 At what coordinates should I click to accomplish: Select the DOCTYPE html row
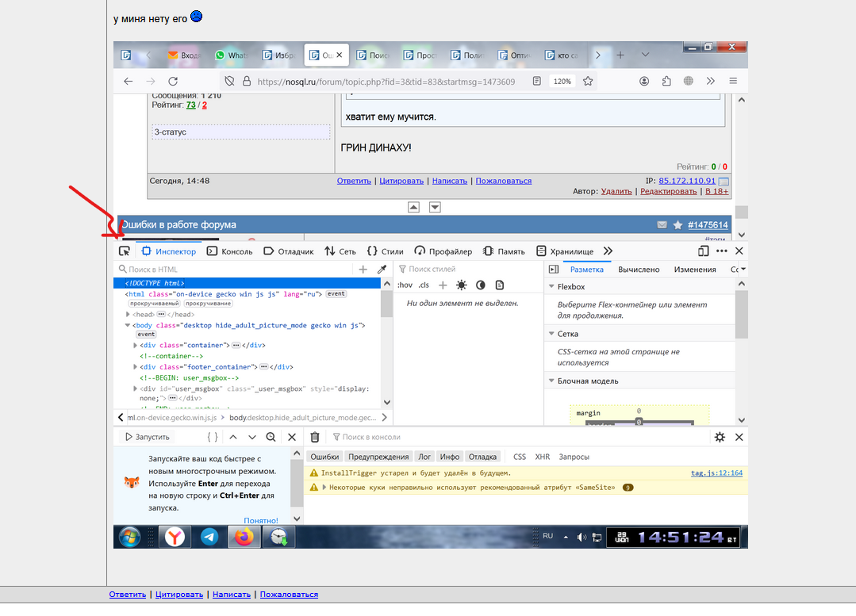[x=247, y=283]
